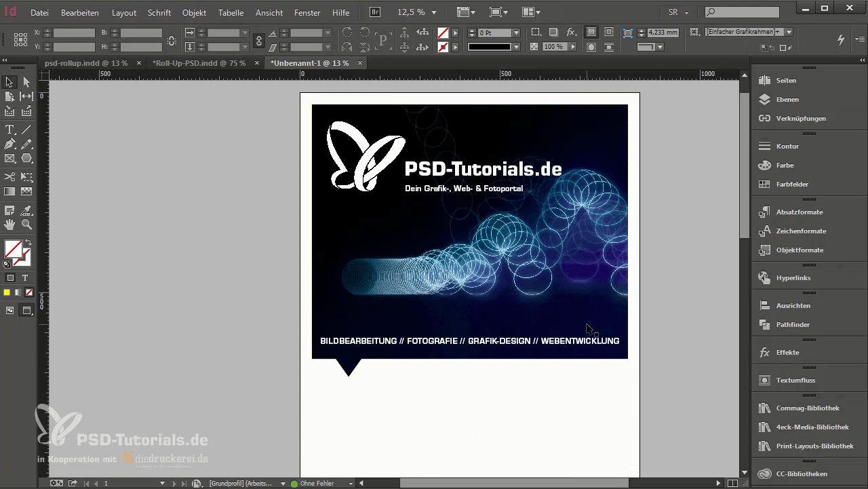The width and height of the screenshot is (868, 489).
Task: Select the Scissors tool
Action: [9, 177]
